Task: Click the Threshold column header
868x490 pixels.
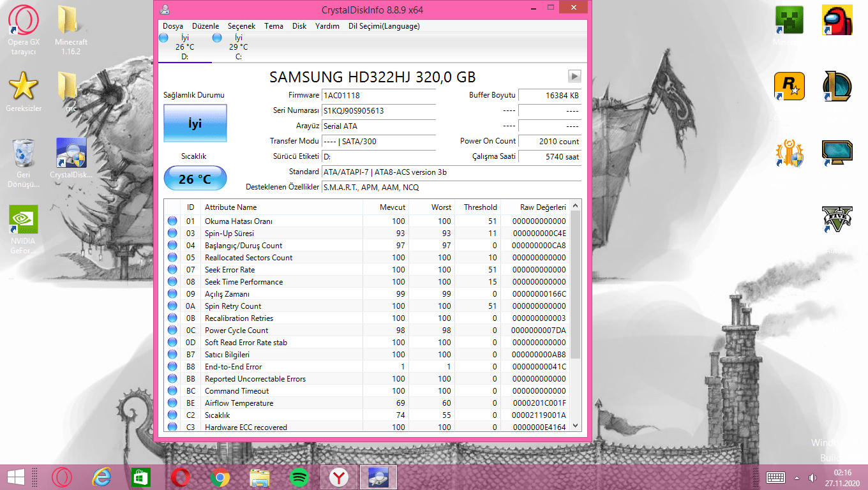Action: point(478,207)
